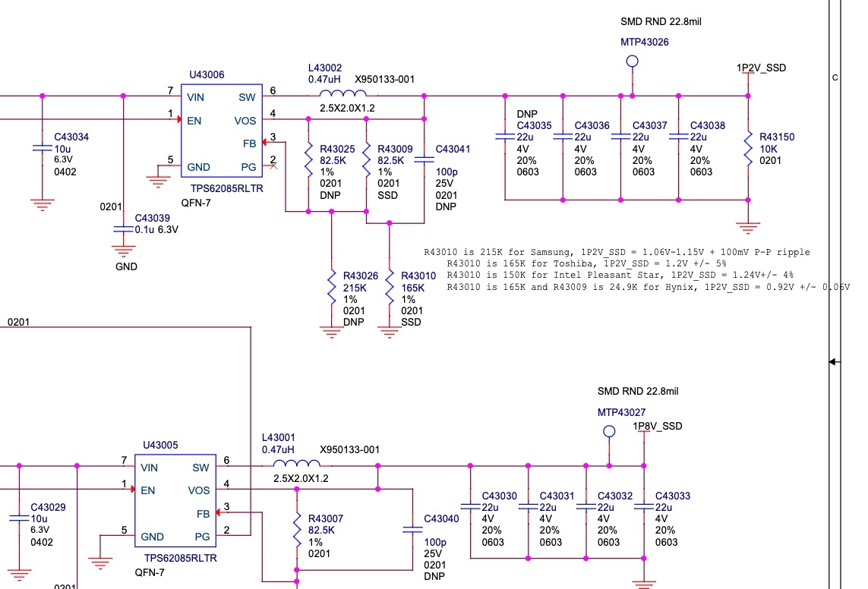Select capacitor C43041 symbol
This screenshot has height=589, width=868.
[x=424, y=160]
